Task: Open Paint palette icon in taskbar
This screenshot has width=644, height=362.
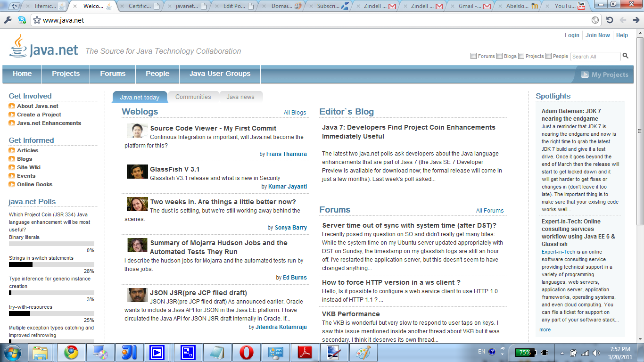Action: click(x=363, y=352)
